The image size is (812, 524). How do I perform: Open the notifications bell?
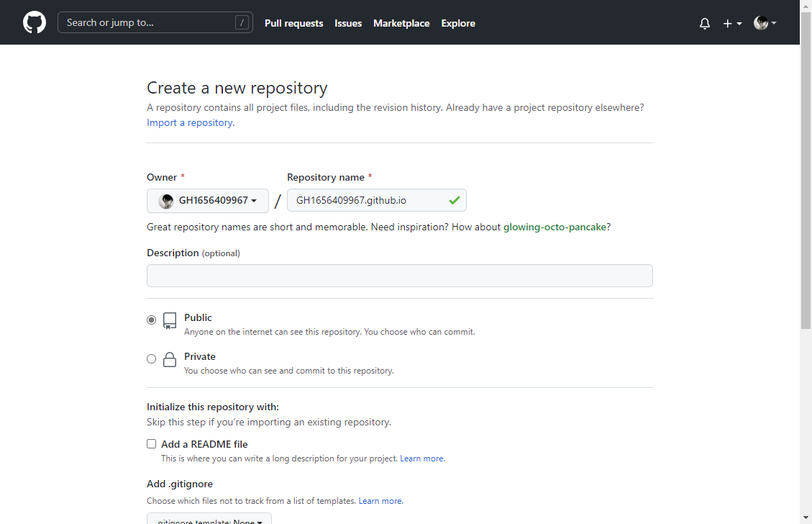[705, 23]
